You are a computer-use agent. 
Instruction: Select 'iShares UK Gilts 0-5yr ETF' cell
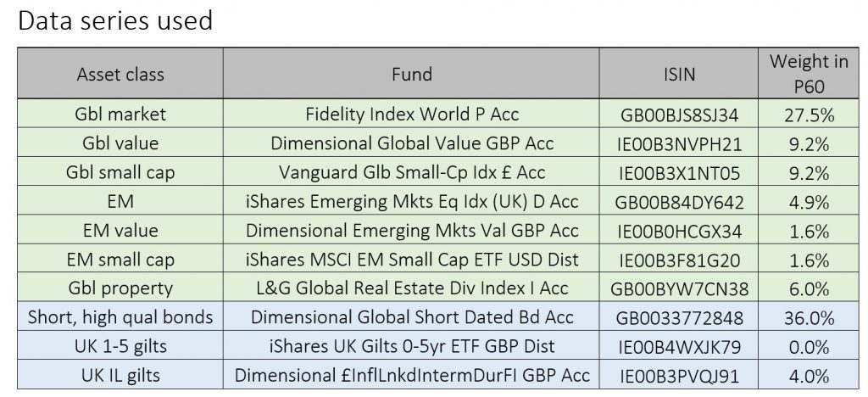click(411, 345)
